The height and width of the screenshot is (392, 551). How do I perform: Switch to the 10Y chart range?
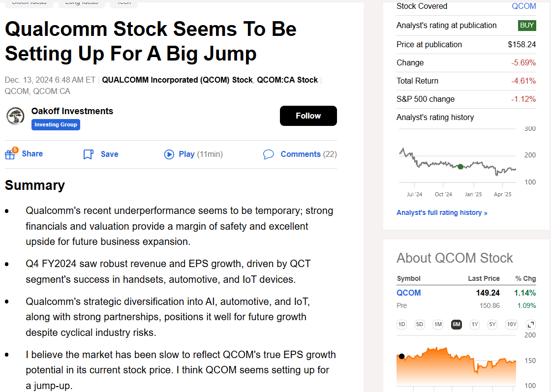coord(512,325)
